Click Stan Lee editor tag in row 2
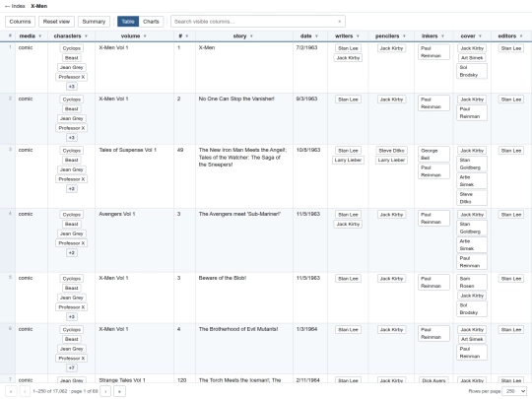The height and width of the screenshot is (399, 532). point(511,100)
